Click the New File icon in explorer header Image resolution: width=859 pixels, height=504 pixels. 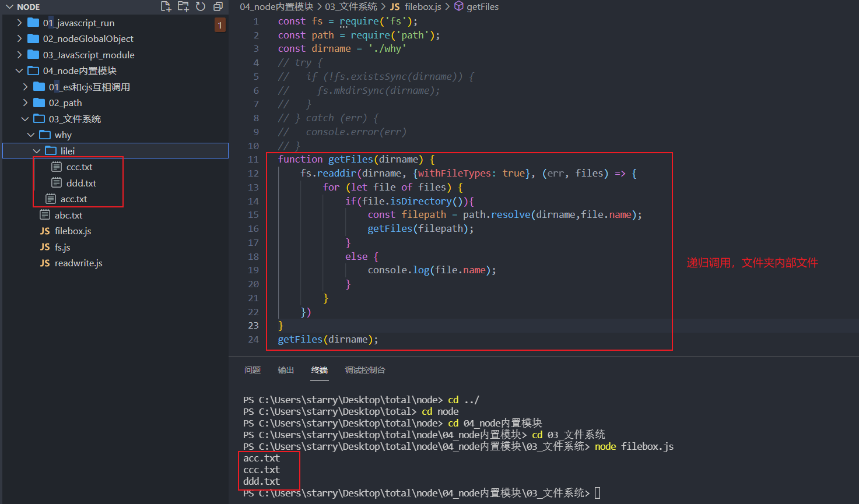(x=166, y=6)
